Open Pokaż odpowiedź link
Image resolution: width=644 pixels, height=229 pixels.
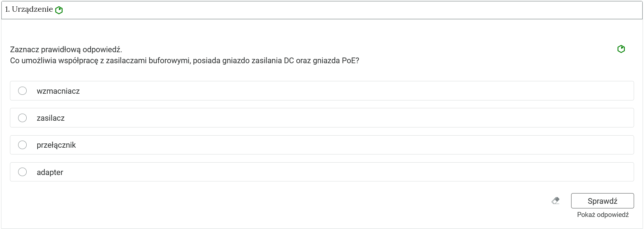[x=603, y=214]
